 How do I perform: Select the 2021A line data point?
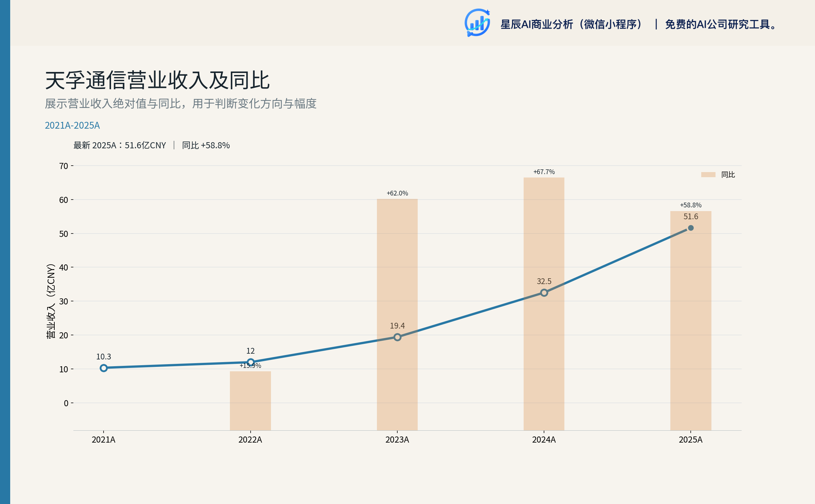(x=104, y=368)
